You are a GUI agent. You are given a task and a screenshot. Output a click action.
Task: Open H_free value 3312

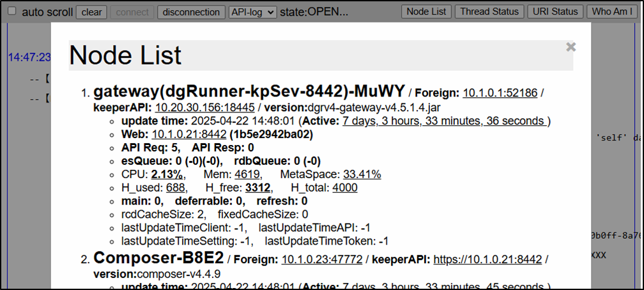[258, 188]
